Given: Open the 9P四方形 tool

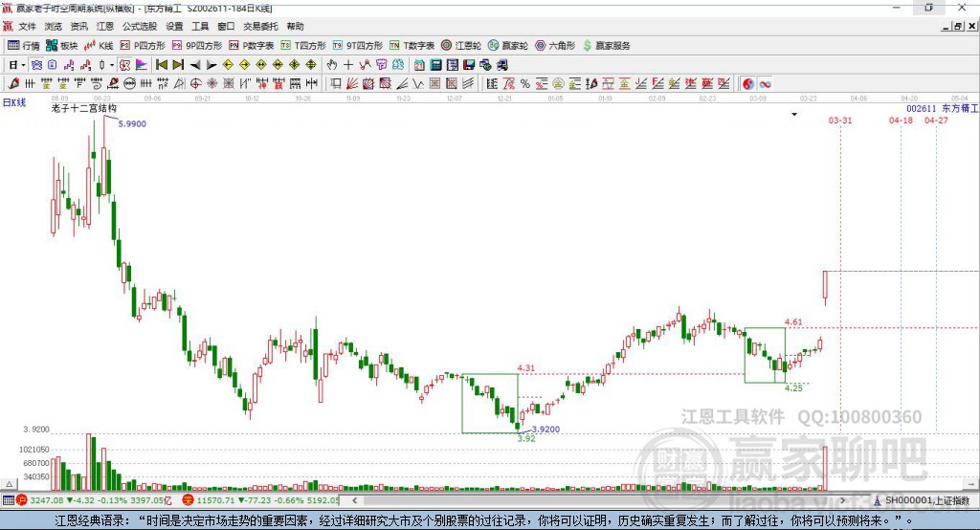Looking at the screenshot, I should [197, 46].
